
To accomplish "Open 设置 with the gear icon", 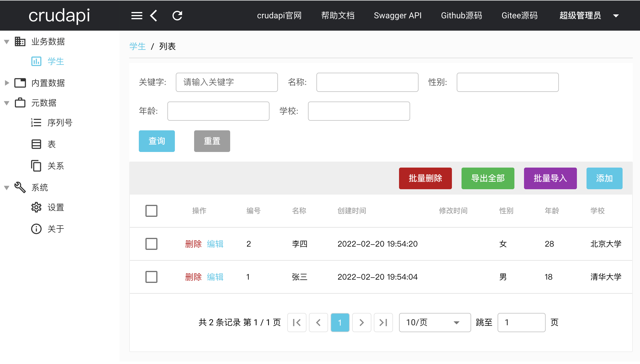I will [x=56, y=208].
